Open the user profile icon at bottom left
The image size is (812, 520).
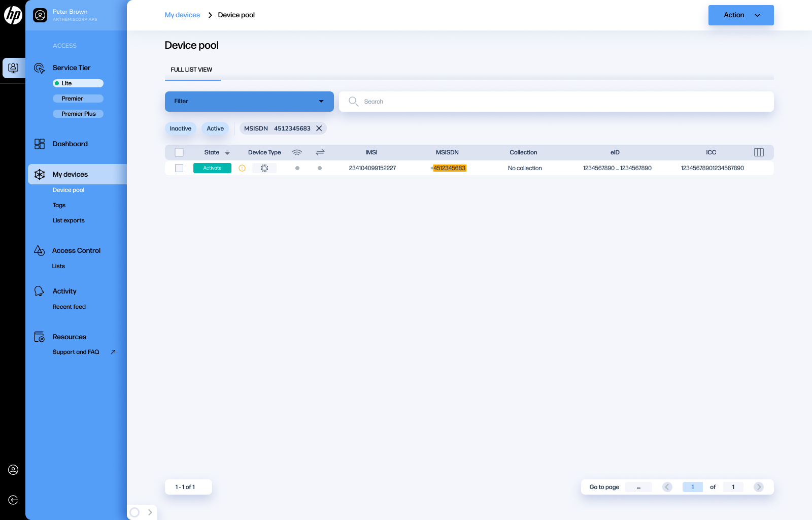click(13, 470)
